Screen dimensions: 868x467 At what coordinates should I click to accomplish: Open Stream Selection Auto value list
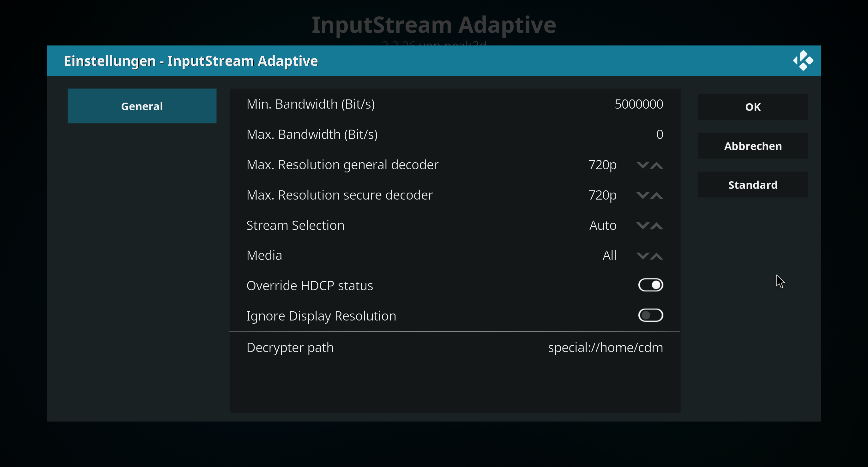tap(603, 225)
